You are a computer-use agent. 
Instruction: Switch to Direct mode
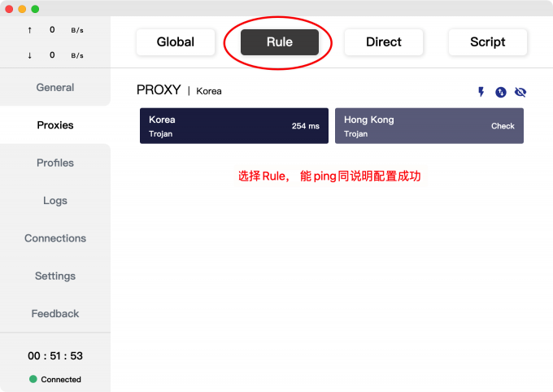[x=384, y=42]
